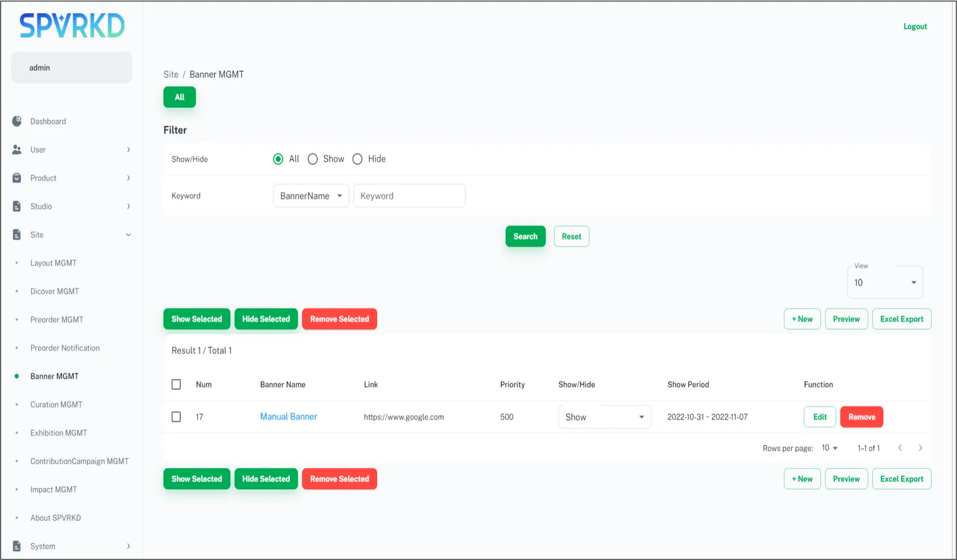
Task: Click the green Search button
Action: 525,236
